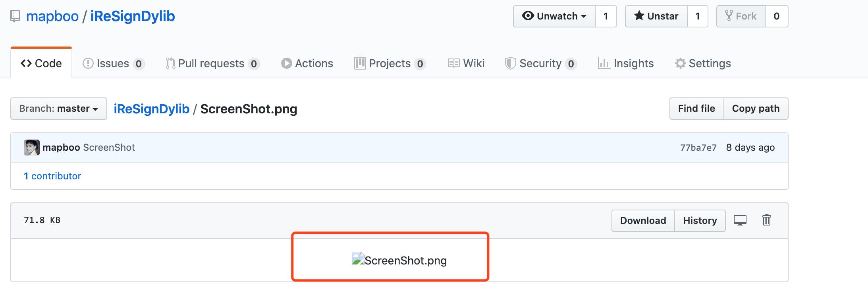Open the Insights tab
868x307 pixels.
click(626, 64)
